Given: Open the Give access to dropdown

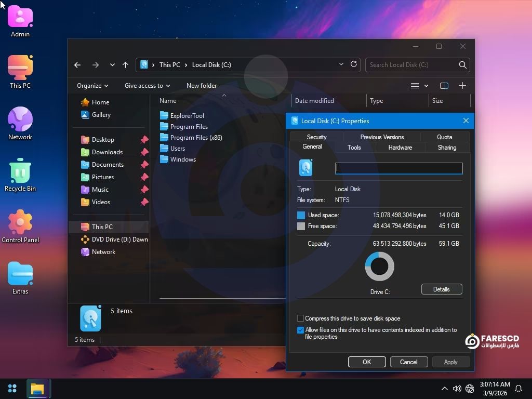Looking at the screenshot, I should [x=148, y=86].
